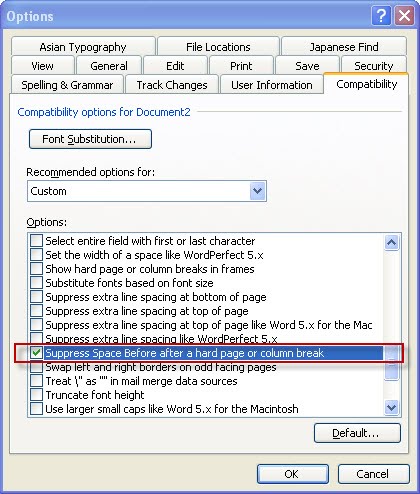Image resolution: width=420 pixels, height=494 pixels.
Task: Check Select entire field with first or last character
Action: point(36,240)
